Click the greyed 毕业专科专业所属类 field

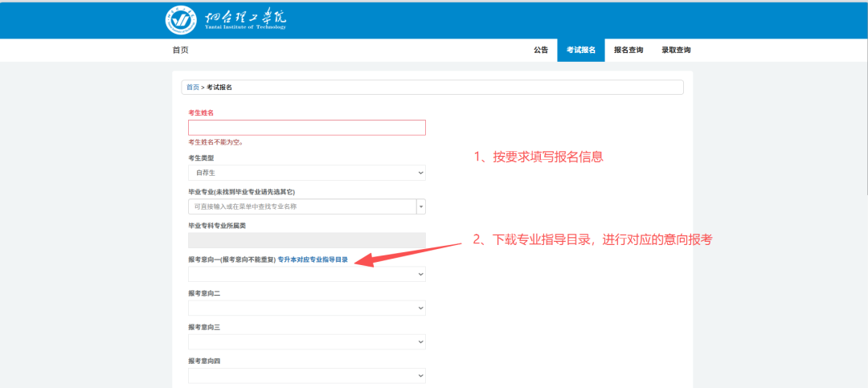tap(306, 240)
